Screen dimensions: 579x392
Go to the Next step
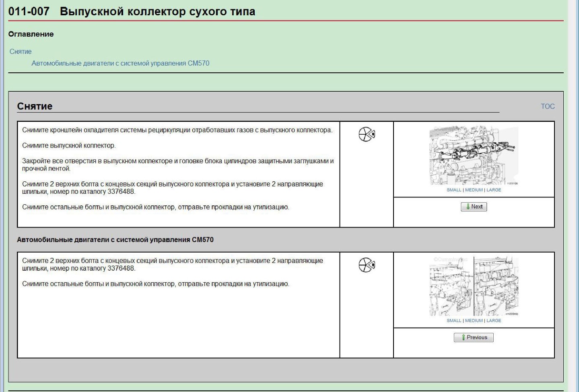click(x=474, y=207)
